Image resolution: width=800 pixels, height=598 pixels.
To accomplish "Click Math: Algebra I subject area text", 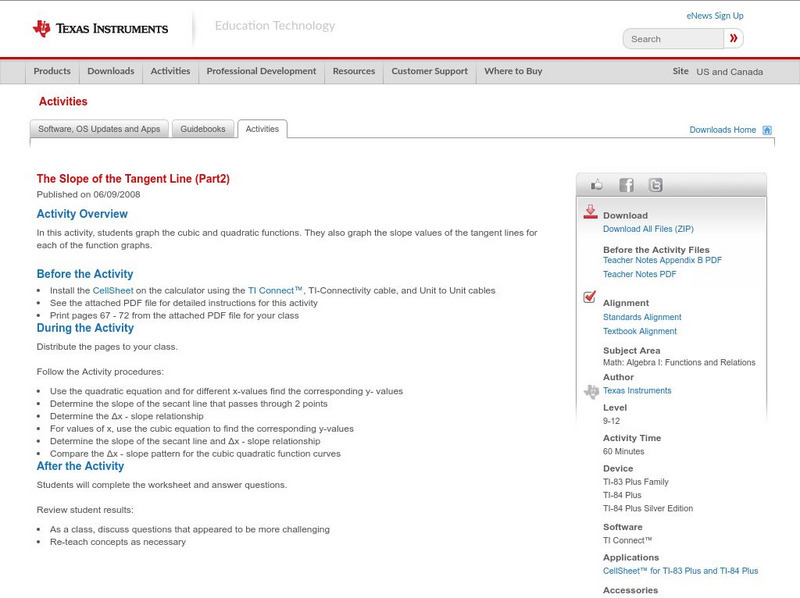I will [679, 363].
